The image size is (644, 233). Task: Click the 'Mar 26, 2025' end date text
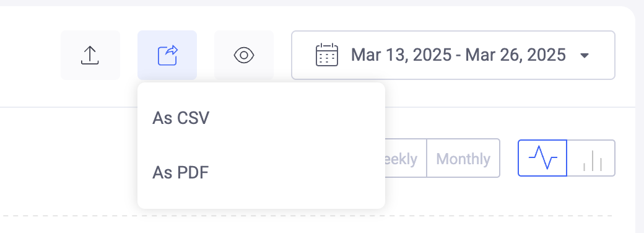[515, 55]
